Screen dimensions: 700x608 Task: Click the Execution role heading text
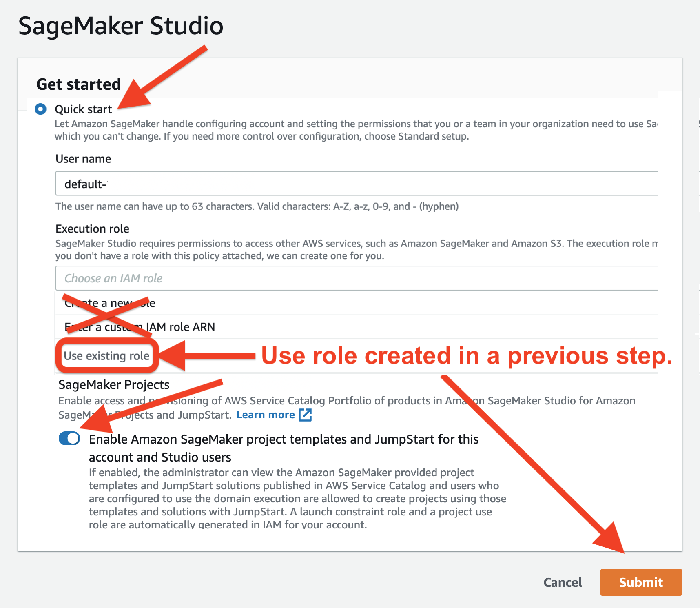[x=93, y=229]
